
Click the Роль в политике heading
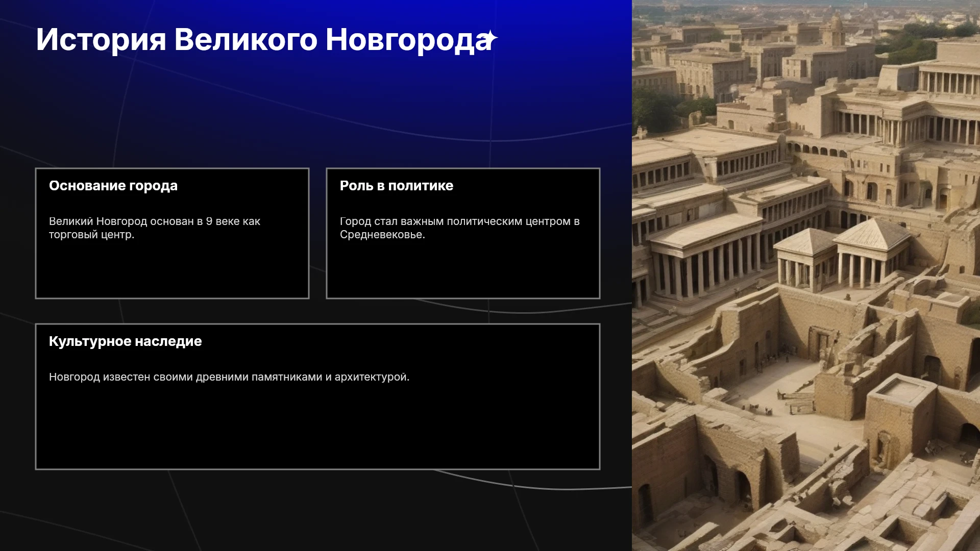(397, 186)
